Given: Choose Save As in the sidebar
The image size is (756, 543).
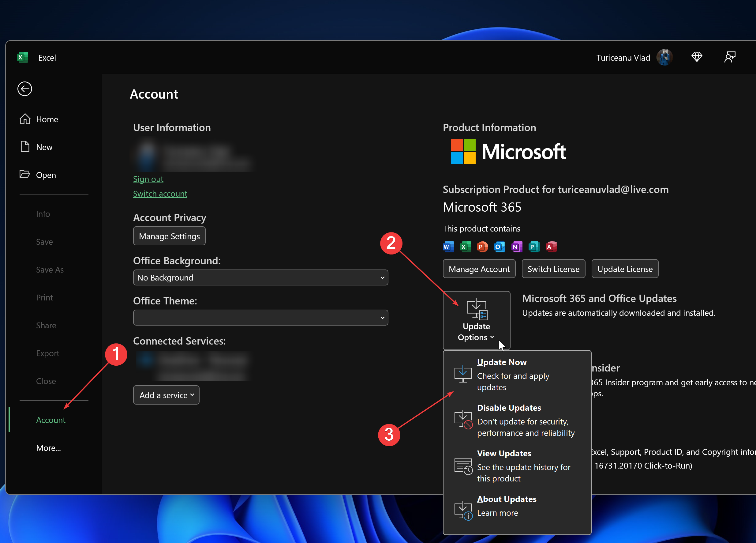Looking at the screenshot, I should (x=50, y=270).
